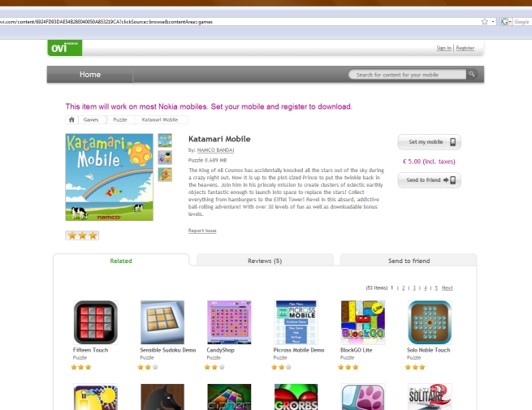Screen dimensions: 532x410
Task: Click the Send to friend button
Action: (x=429, y=179)
